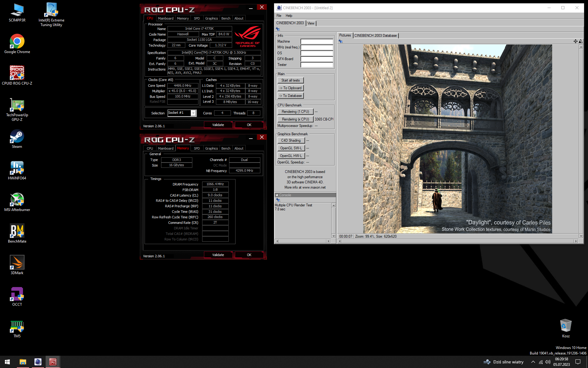Open Steam desktop shortcut
The width and height of the screenshot is (588, 368).
point(17,139)
